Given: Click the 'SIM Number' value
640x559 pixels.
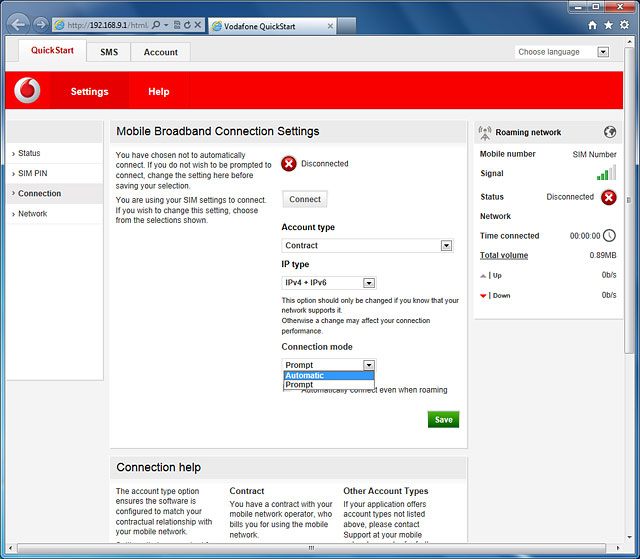Looking at the screenshot, I should [594, 155].
